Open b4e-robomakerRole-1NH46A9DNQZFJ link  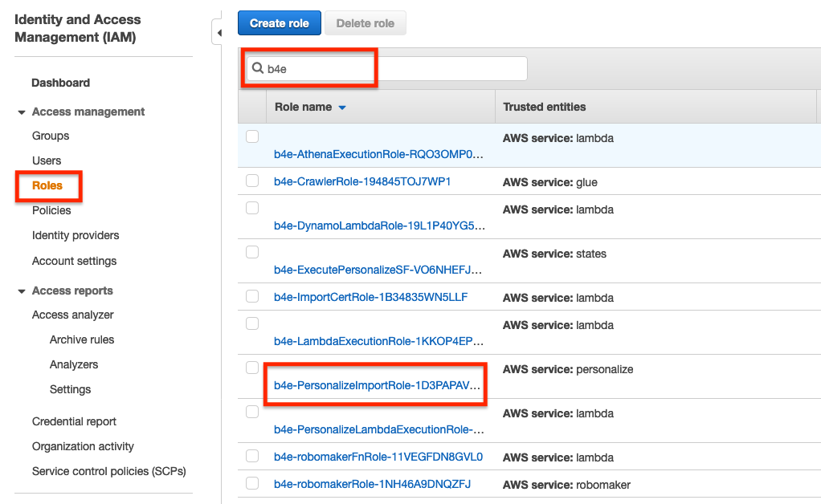372,484
